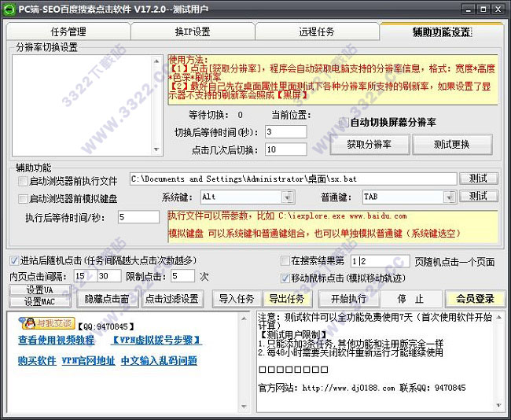The image size is (511, 420).
Task: Click the executable file path field
Action: 293,179
